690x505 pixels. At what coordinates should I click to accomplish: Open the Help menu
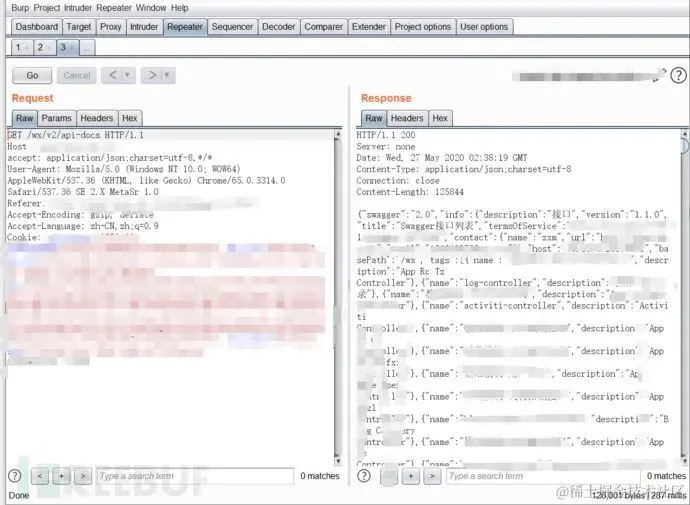(180, 8)
